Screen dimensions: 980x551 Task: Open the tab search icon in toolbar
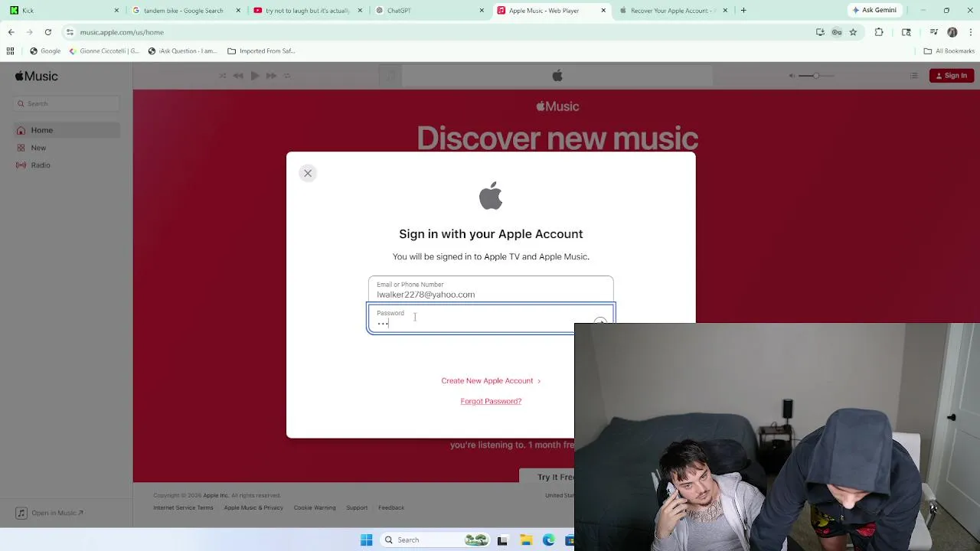point(906,32)
